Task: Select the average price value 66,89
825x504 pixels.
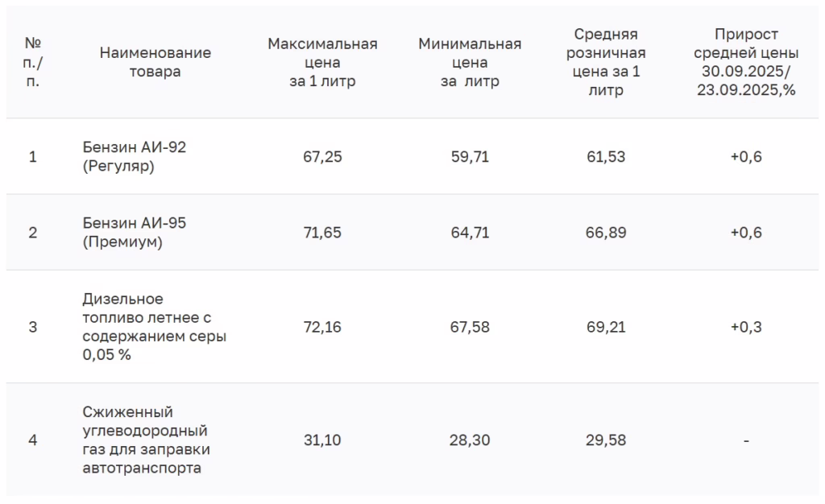Action: pos(606,233)
